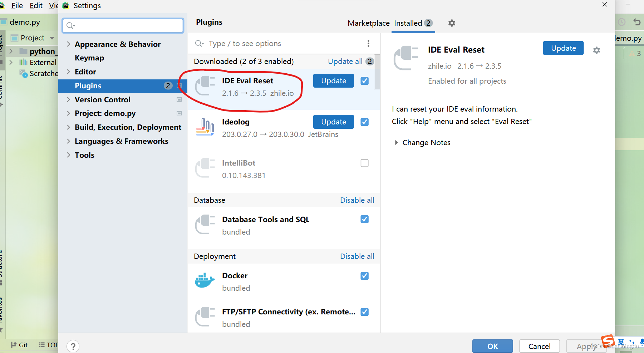644x353 pixels.
Task: Click the large plug icon in plugin details pane
Action: tap(406, 58)
